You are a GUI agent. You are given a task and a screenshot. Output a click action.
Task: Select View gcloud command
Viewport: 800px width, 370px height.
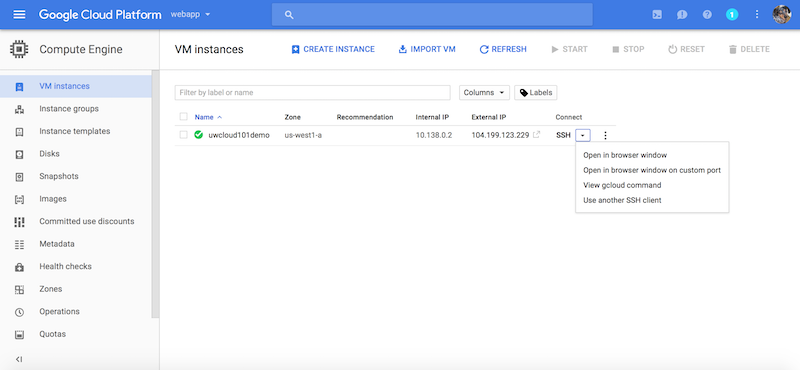[622, 185]
